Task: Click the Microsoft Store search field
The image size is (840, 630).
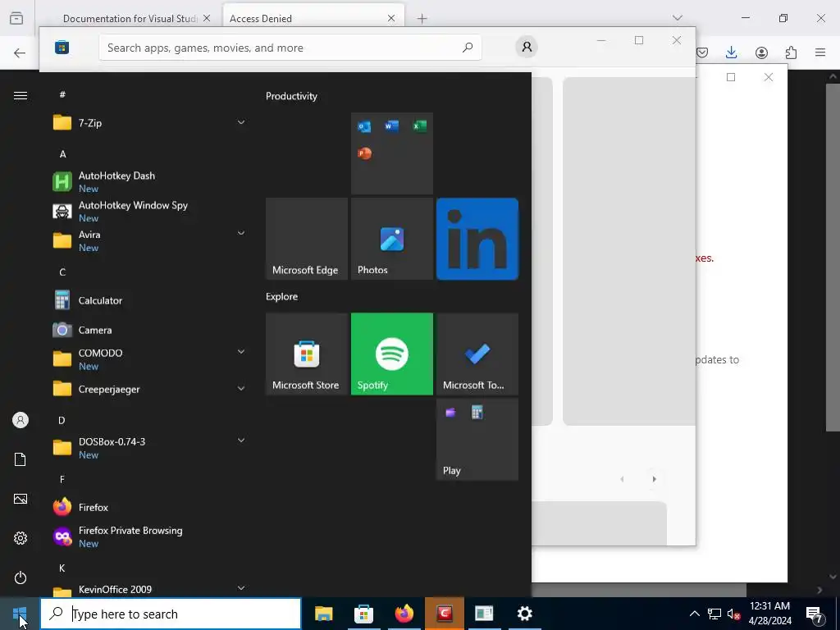Action: pyautogui.click(x=290, y=48)
